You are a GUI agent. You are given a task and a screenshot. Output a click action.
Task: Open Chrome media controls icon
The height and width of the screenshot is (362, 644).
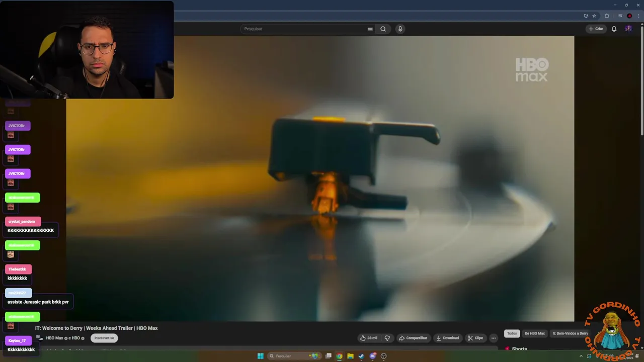point(620,16)
